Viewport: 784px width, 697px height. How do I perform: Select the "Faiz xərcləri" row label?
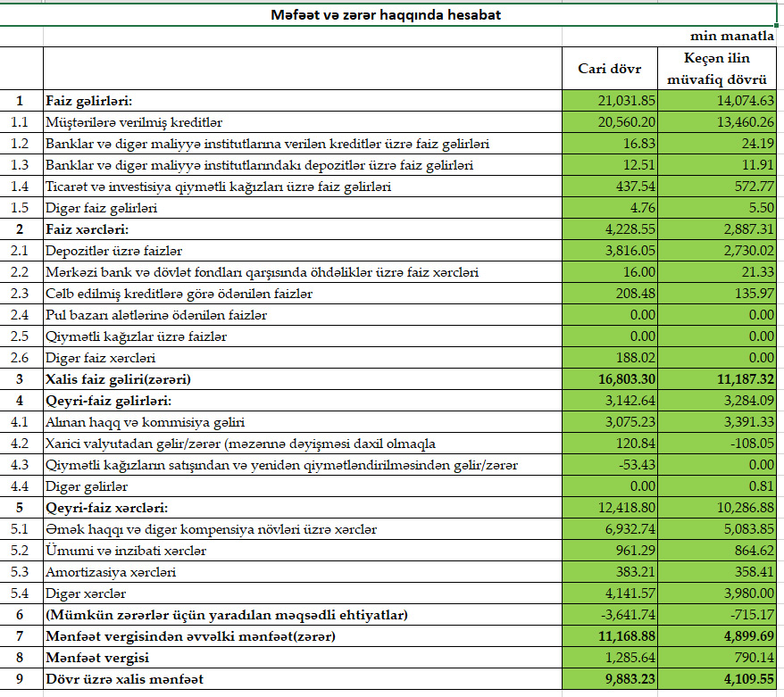click(87, 229)
